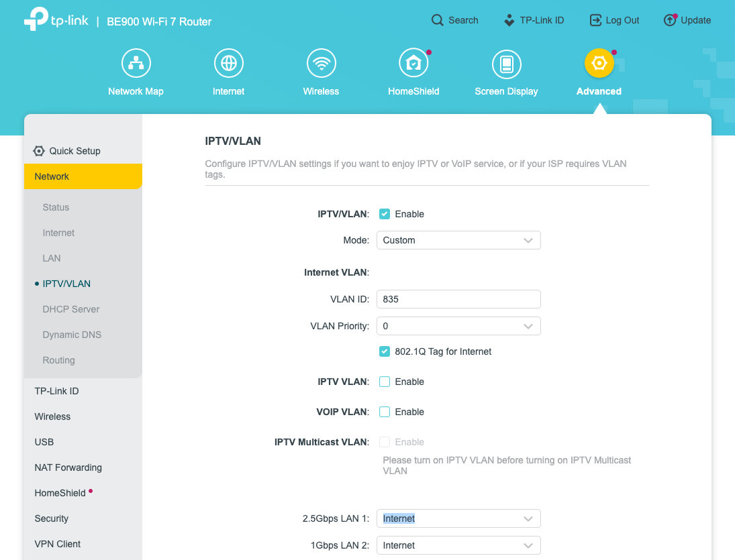Viewport: 735px width, 560px height.
Task: Click the 'Internet VLAN:' label
Action: [x=336, y=272]
